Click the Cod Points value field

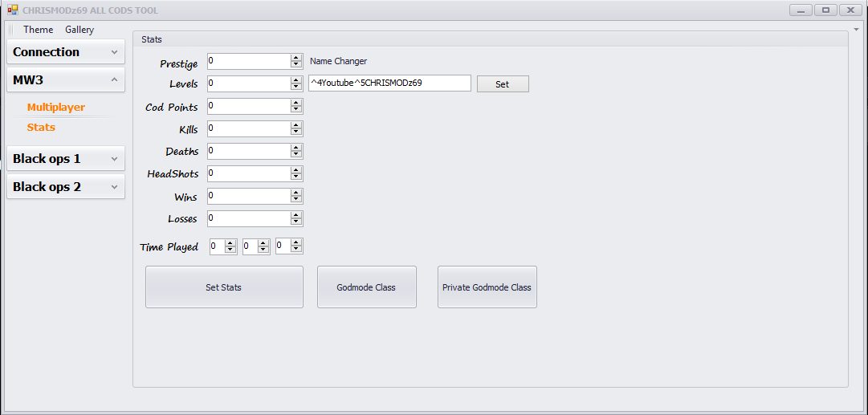(249, 106)
